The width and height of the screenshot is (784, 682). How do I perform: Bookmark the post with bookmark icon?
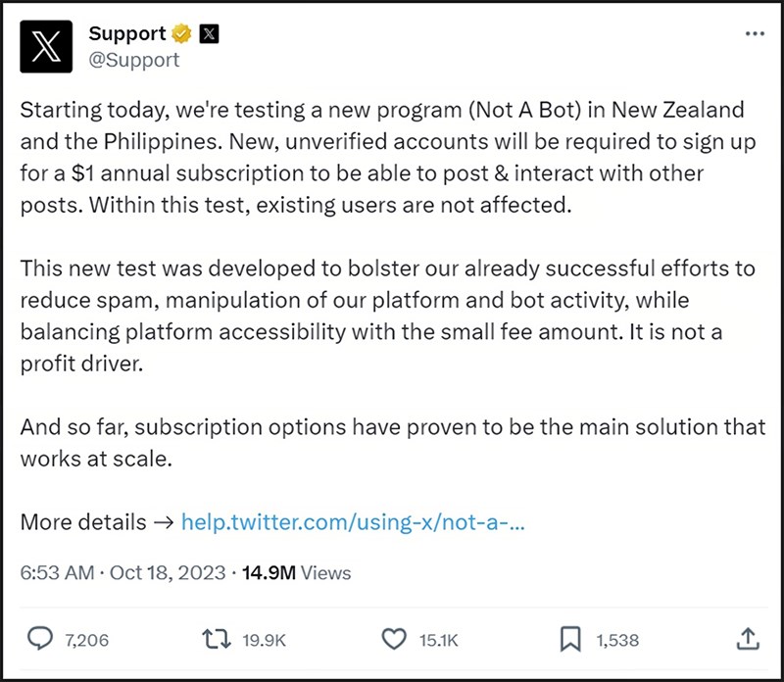(569, 639)
